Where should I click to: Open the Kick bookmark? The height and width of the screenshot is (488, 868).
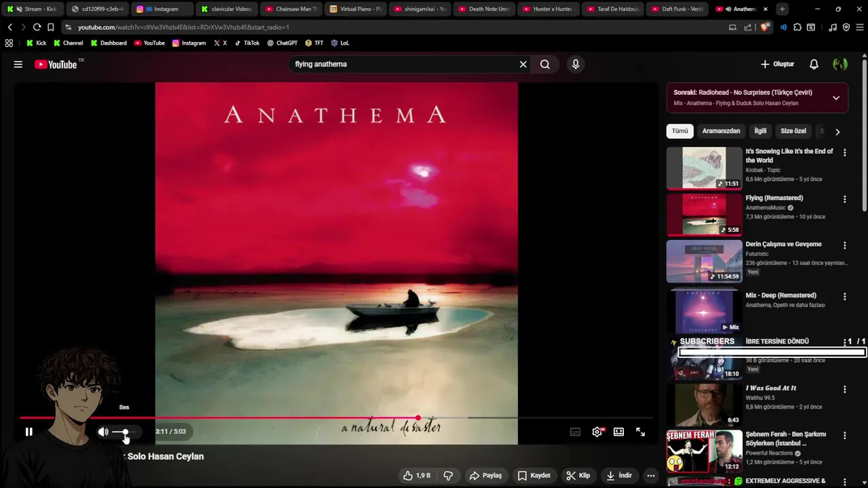click(x=36, y=43)
